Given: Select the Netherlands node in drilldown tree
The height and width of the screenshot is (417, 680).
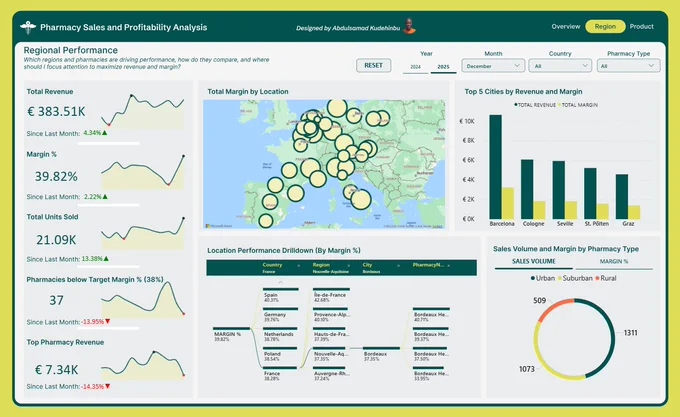Looking at the screenshot, I should [x=281, y=335].
